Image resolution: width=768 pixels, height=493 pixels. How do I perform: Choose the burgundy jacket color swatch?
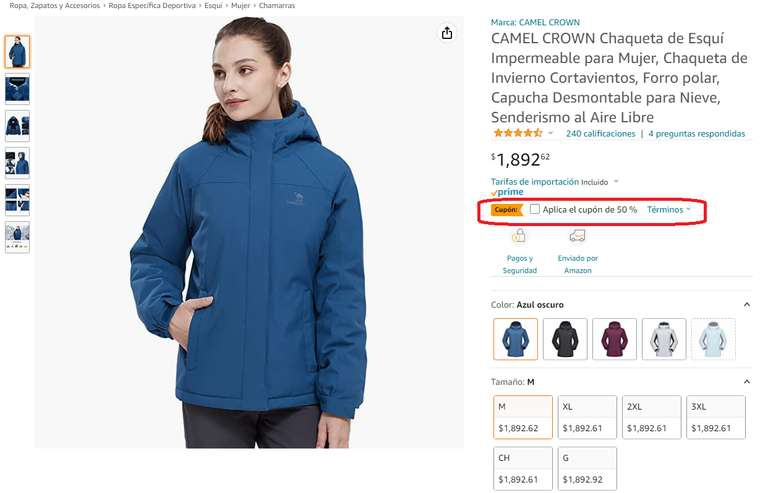pos(614,339)
